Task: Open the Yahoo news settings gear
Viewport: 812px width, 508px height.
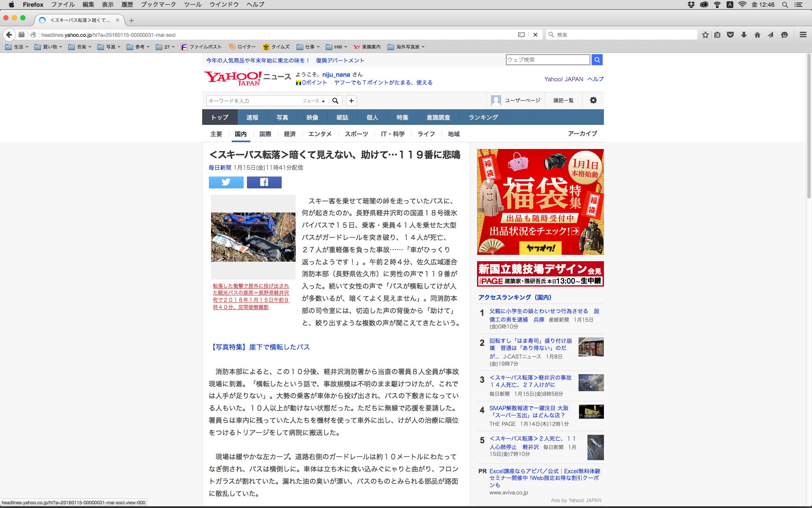Action: pos(593,100)
